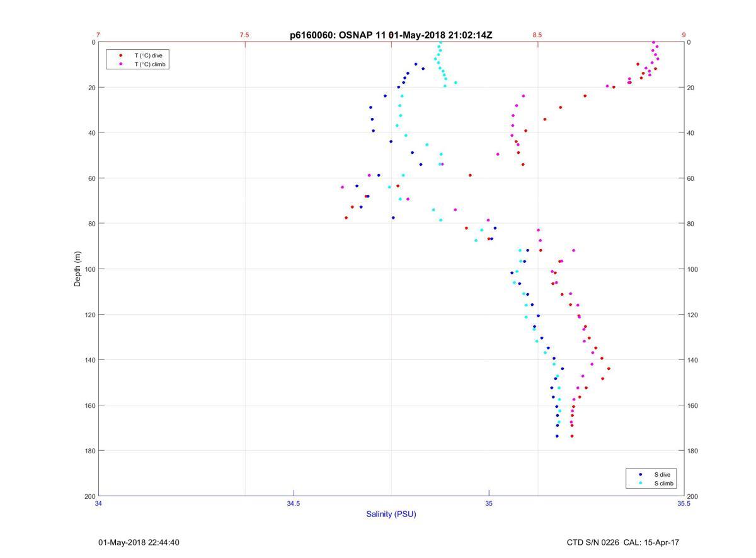Click the '120' depth tick on the right axis

692,315
